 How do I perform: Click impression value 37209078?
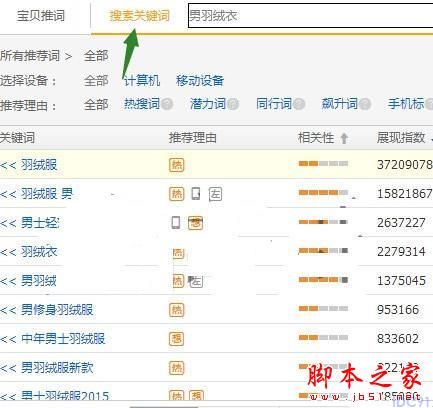405,165
